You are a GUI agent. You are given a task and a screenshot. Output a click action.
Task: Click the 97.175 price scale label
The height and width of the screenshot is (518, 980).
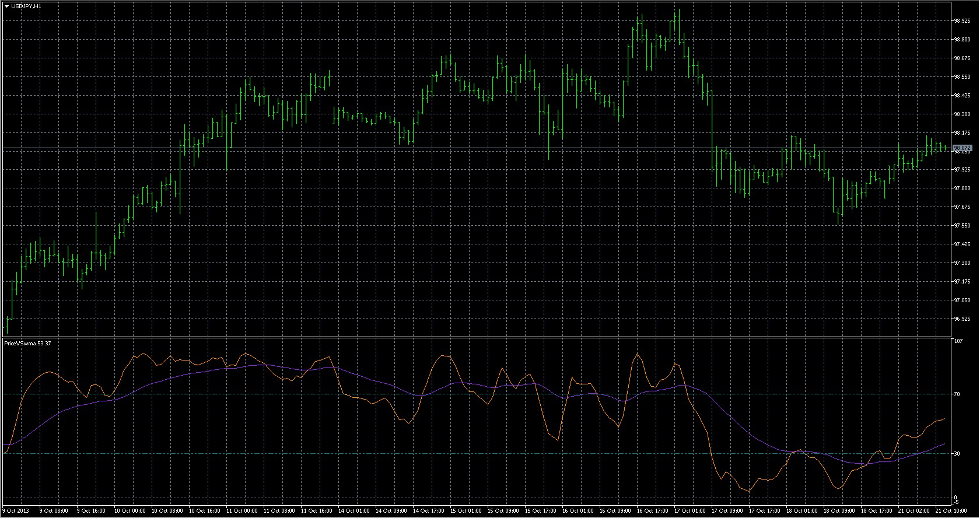(961, 282)
